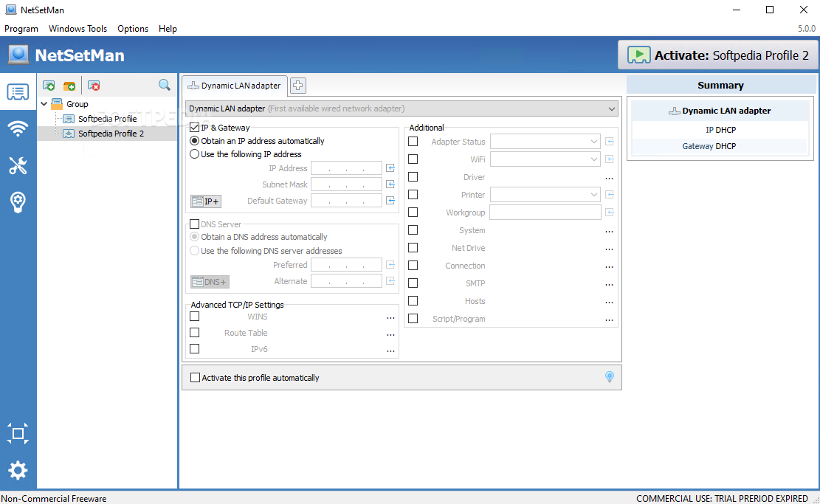The height and width of the screenshot is (504, 820).
Task: Open the Options menu
Action: pos(133,29)
